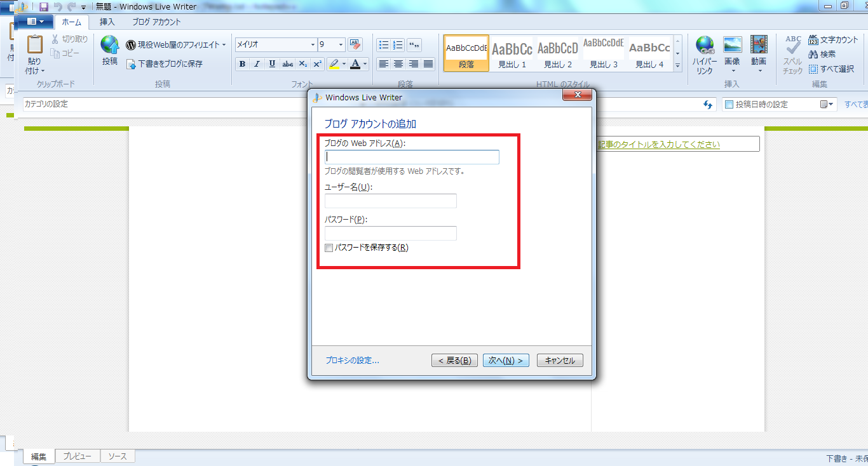The image size is (868, 466).
Task: Switch to the ホーム ribbon tab
Action: [x=71, y=22]
